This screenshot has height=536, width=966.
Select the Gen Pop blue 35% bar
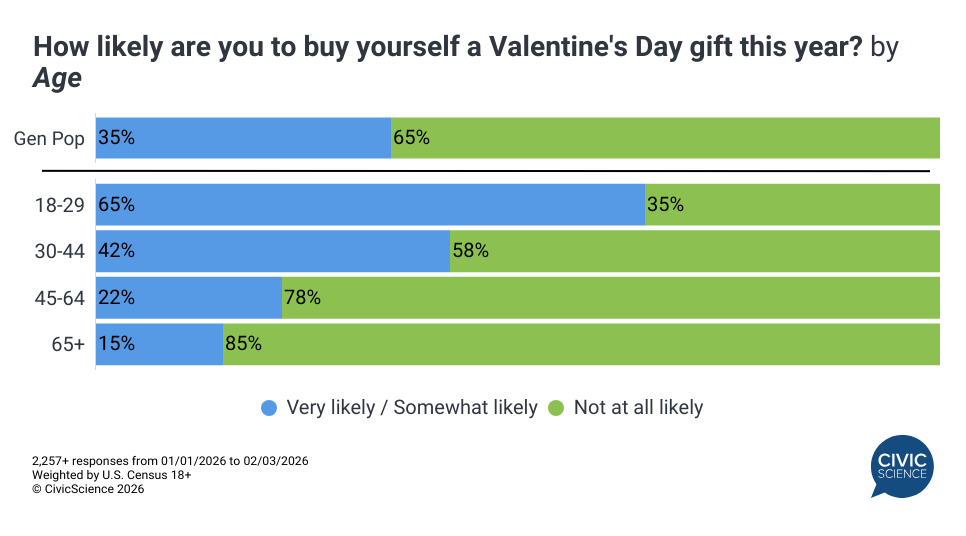tap(243, 138)
